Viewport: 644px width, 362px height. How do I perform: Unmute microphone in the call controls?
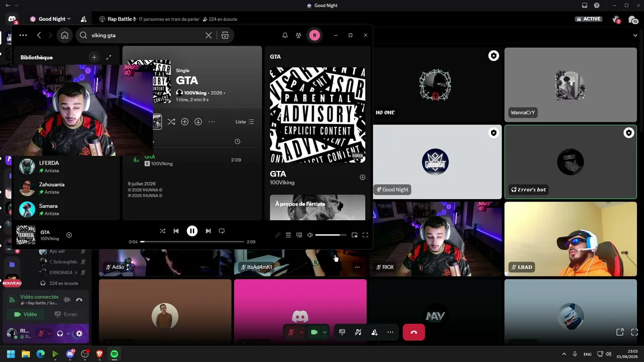coord(291,332)
